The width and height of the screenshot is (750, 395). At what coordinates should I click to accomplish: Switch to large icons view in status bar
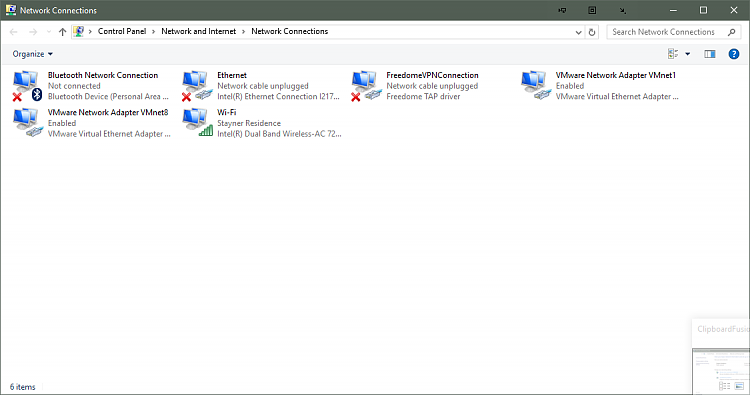[x=739, y=386]
